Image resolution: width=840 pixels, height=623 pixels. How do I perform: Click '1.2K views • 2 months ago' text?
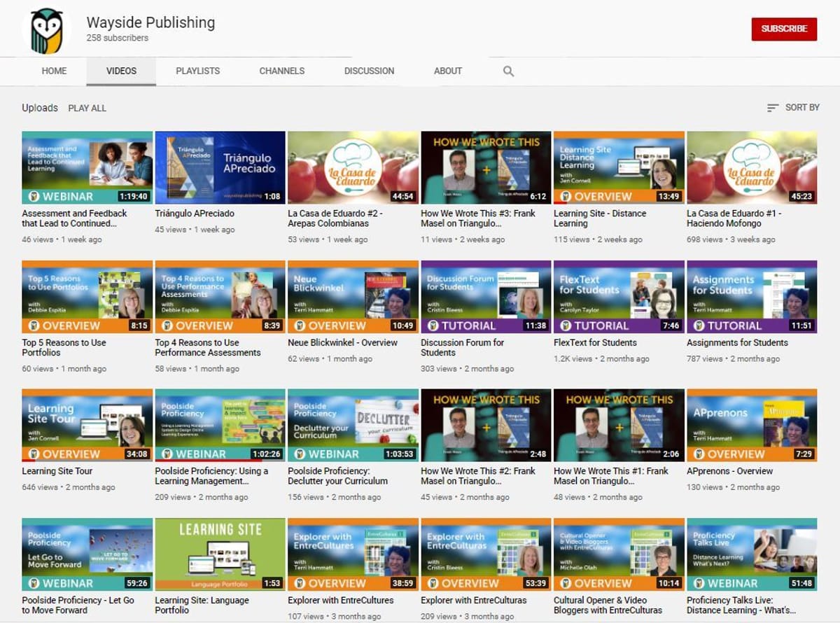point(601,359)
